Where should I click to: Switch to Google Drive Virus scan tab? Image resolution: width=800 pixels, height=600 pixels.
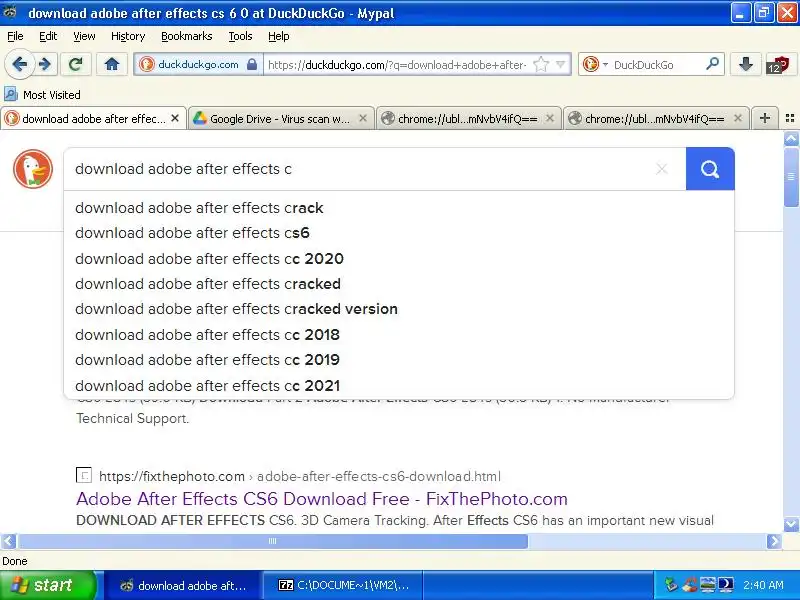click(x=280, y=118)
